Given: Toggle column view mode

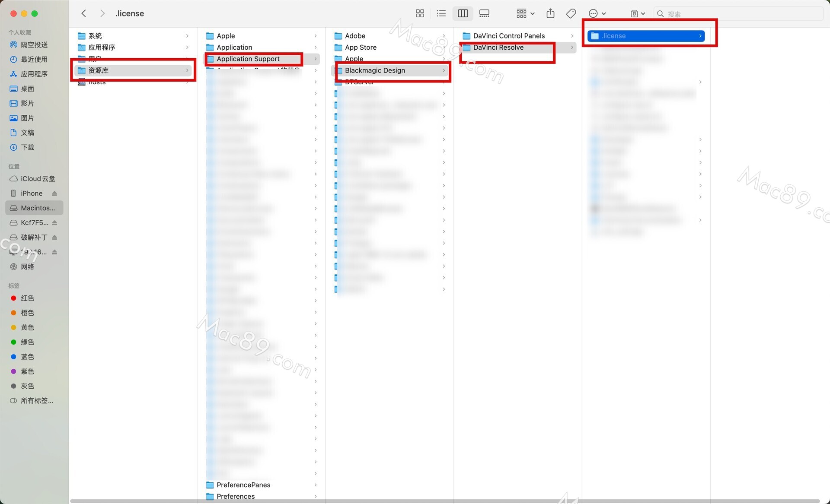Looking at the screenshot, I should point(463,13).
